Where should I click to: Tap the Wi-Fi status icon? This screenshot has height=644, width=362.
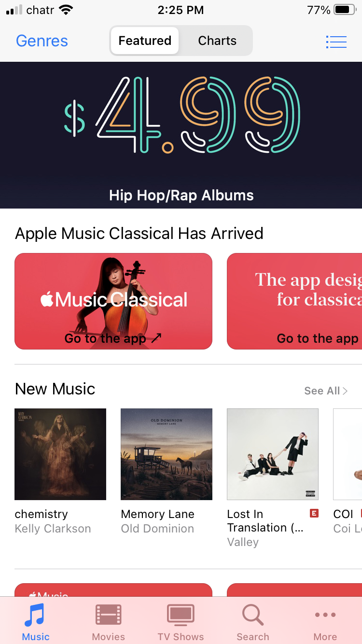tap(65, 10)
